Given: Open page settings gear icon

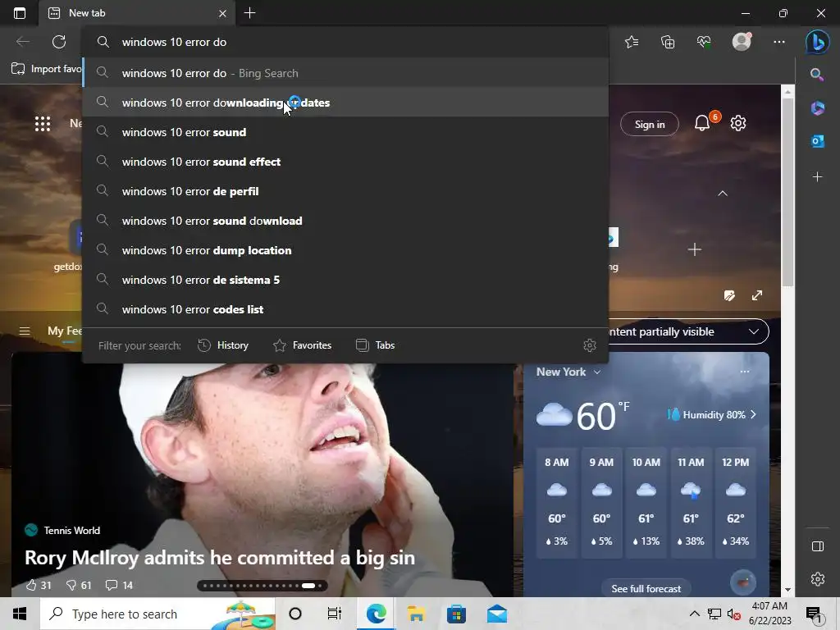Looking at the screenshot, I should [x=738, y=123].
